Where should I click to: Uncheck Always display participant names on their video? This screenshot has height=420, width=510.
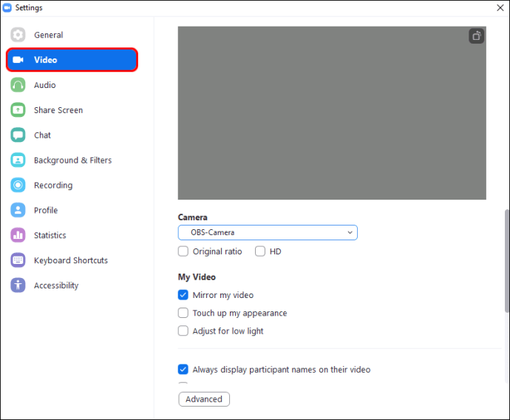(x=183, y=369)
